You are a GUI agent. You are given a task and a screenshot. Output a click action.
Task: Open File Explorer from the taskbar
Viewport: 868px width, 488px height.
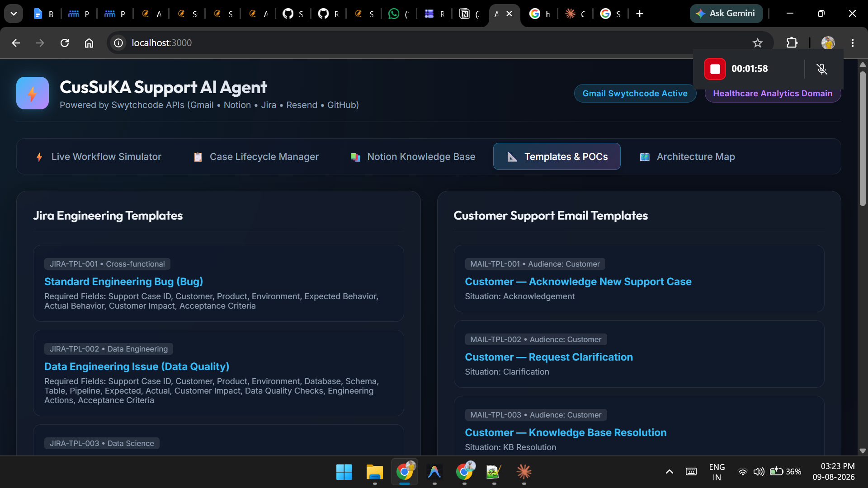pos(374,472)
